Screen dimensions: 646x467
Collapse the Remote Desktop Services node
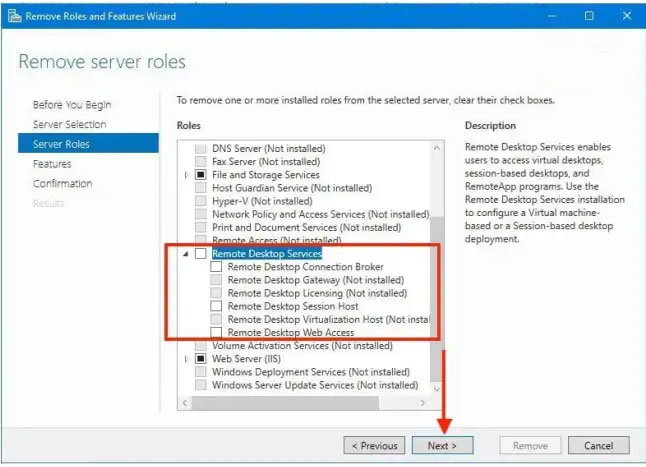[186, 254]
